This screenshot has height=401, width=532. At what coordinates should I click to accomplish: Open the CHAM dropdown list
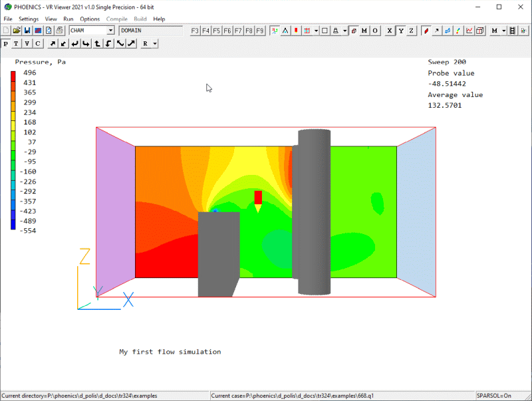coord(110,31)
